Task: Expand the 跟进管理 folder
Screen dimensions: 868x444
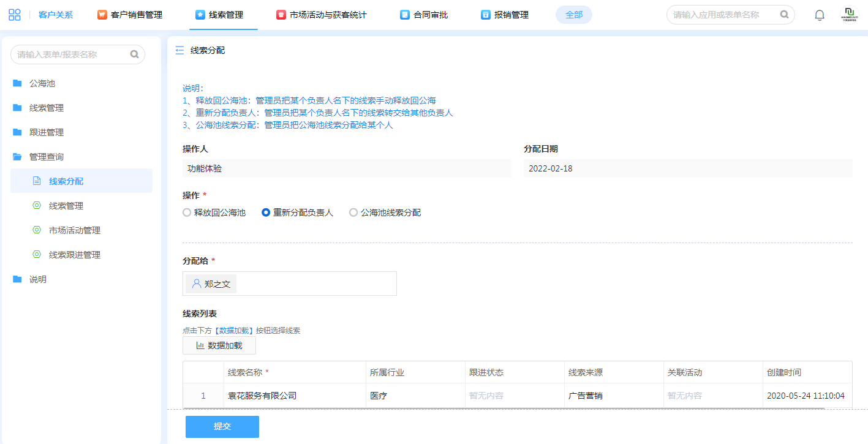Action: 46,132
